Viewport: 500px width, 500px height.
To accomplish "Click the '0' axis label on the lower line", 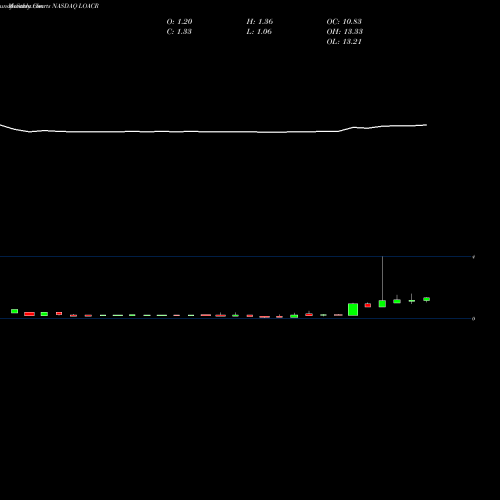I will pos(473,319).
